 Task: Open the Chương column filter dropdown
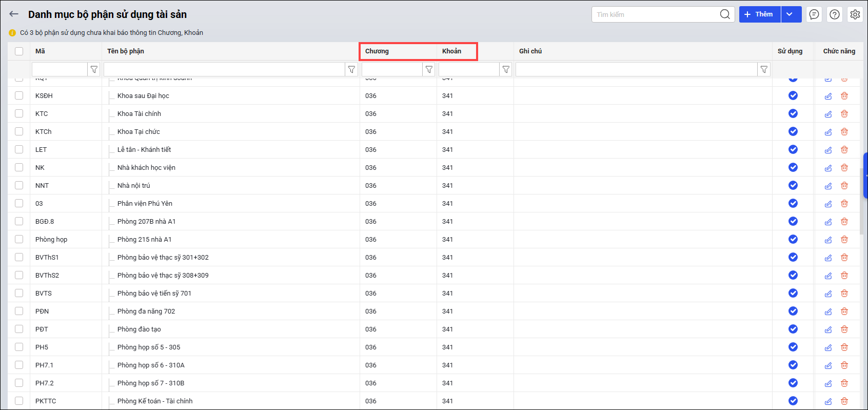429,69
